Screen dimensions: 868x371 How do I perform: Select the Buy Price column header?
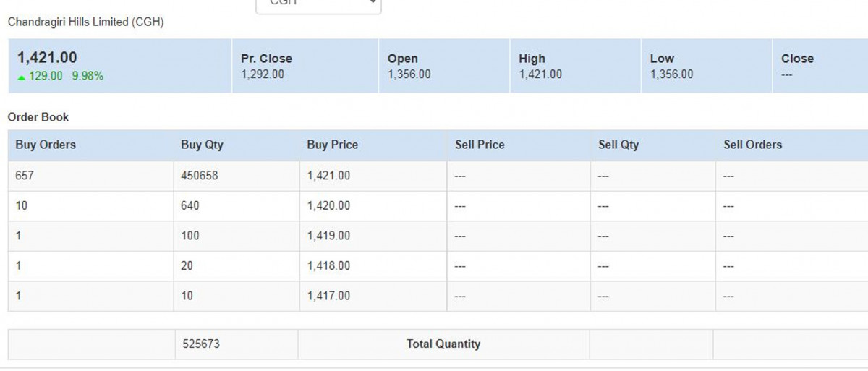click(332, 145)
